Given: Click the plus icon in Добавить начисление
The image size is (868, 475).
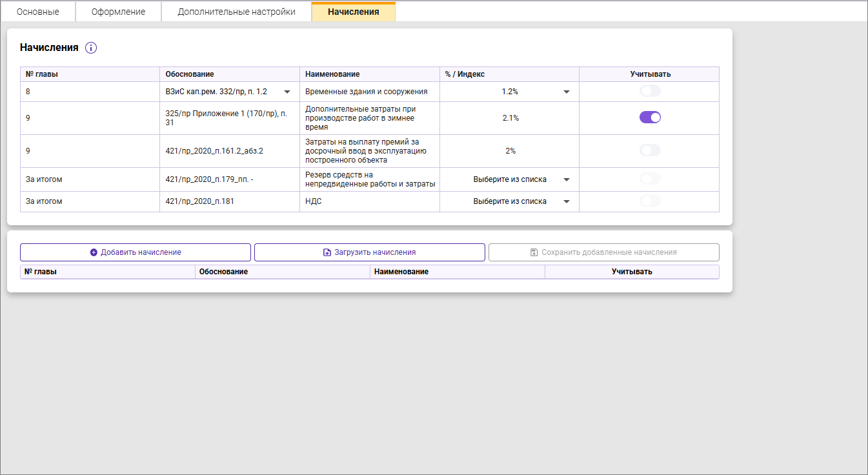Looking at the screenshot, I should (x=94, y=252).
